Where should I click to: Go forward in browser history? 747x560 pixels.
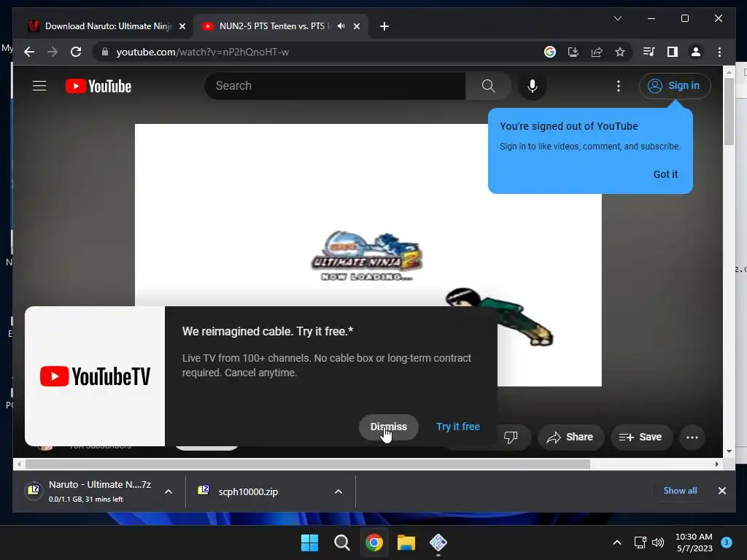click(53, 52)
